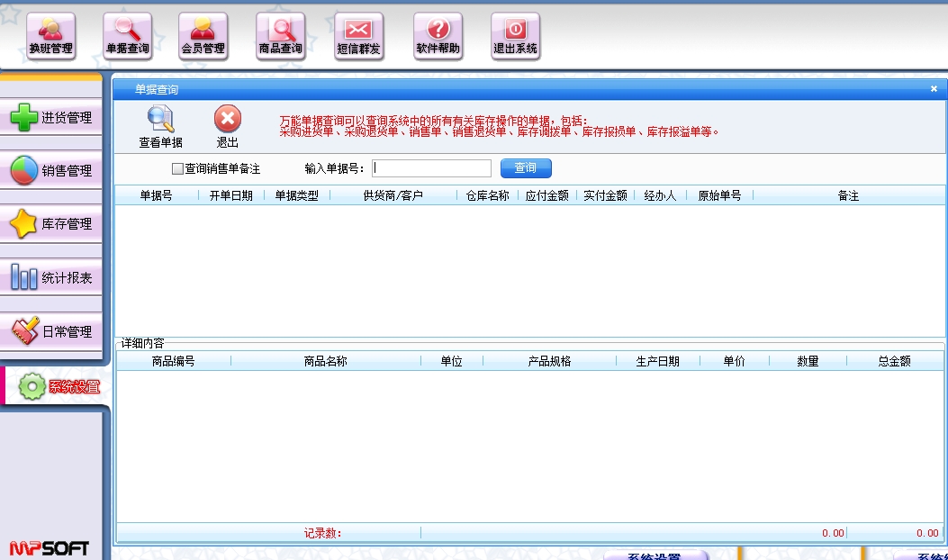Click the 单据查询 toolbar icon
Viewport: 948px width, 560px height.
[x=127, y=37]
